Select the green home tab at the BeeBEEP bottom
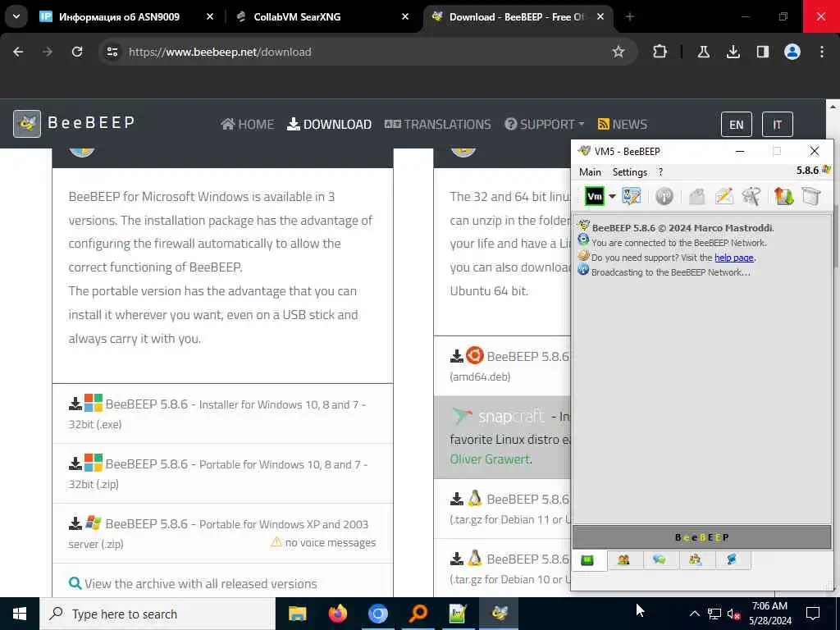840x630 pixels. [x=587, y=560]
